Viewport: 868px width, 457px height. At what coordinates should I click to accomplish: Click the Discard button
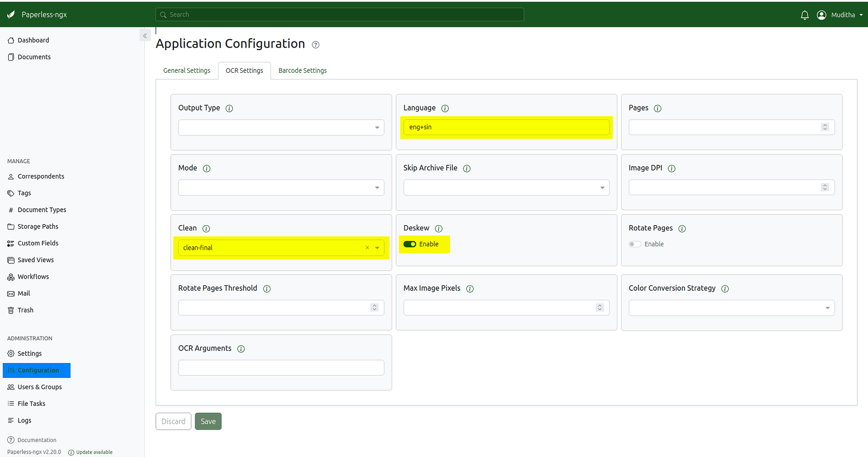tap(173, 421)
